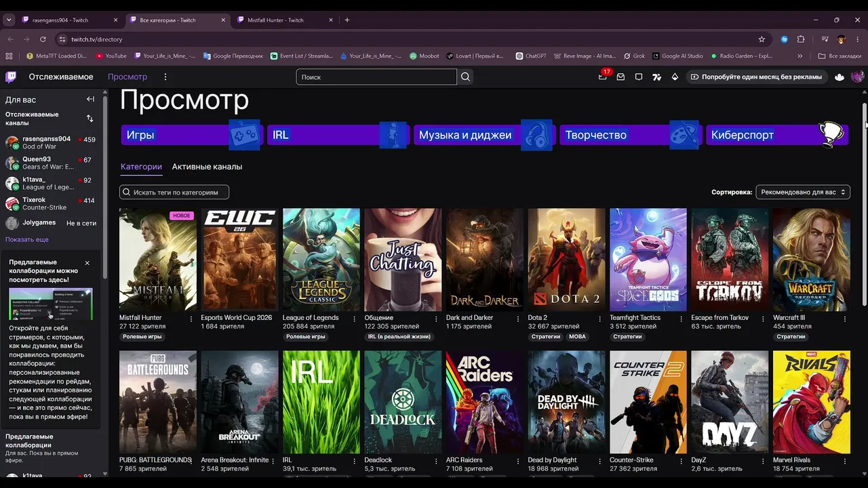Image resolution: width=868 pixels, height=488 pixels.
Task: Collapse the left sidebar with the arrow icon
Action: (x=90, y=99)
